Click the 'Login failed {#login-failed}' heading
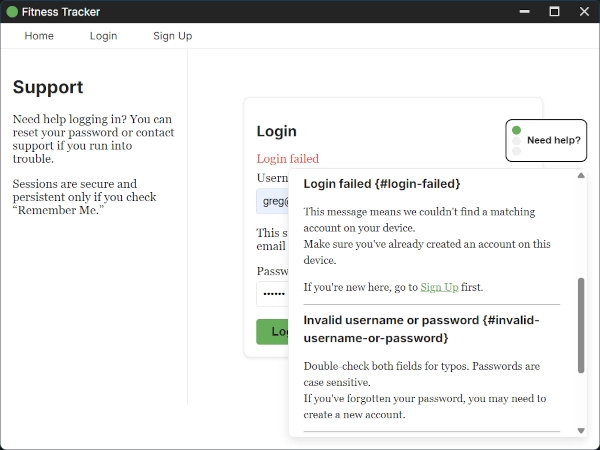Viewport: 600px width, 450px height. (x=382, y=184)
